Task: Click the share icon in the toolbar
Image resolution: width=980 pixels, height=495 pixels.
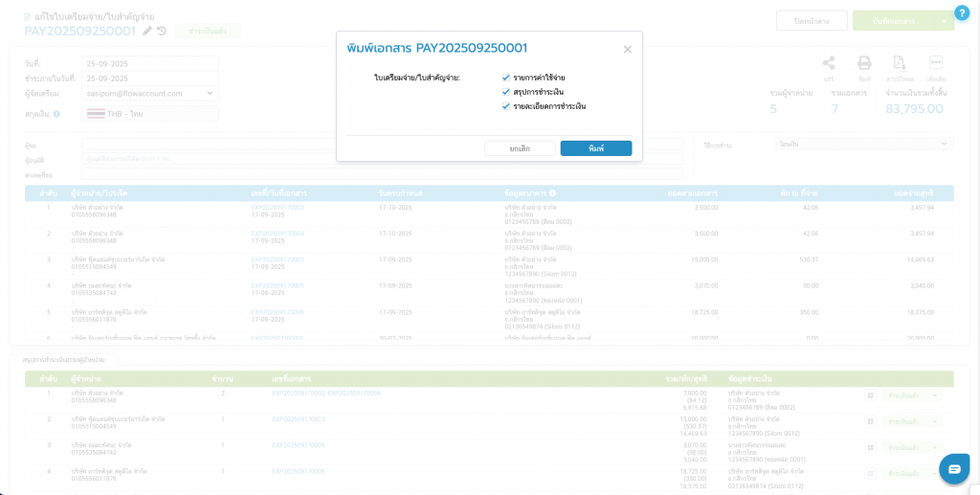Action: [829, 63]
